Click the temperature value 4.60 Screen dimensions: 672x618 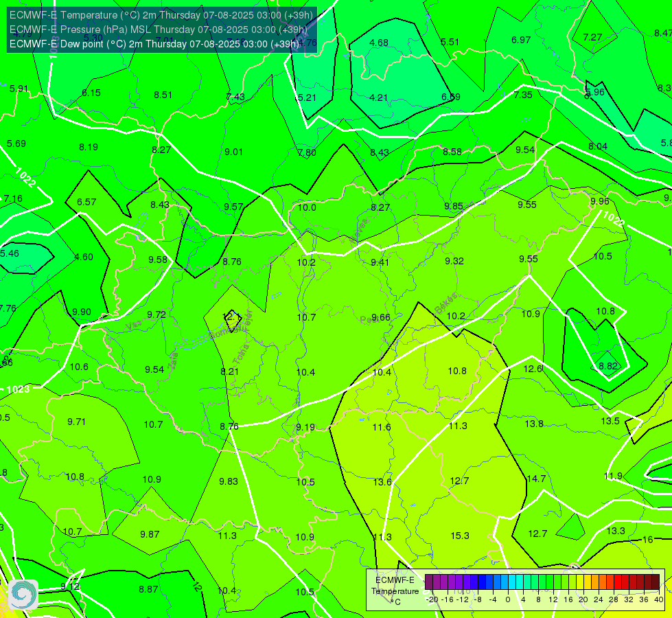84,257
